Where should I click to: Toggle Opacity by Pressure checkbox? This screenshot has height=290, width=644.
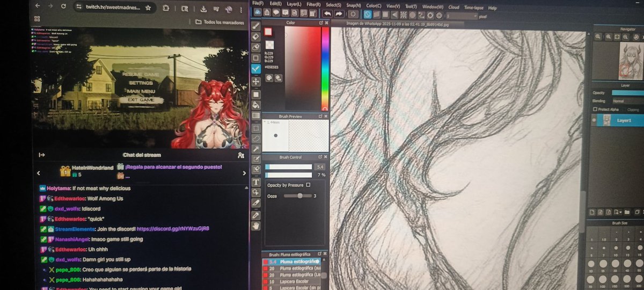tap(308, 185)
